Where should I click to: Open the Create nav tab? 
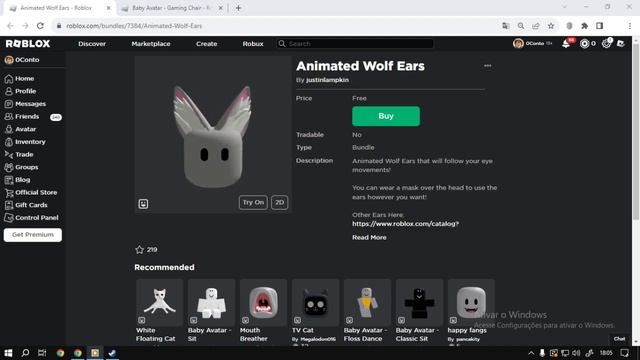coord(207,44)
